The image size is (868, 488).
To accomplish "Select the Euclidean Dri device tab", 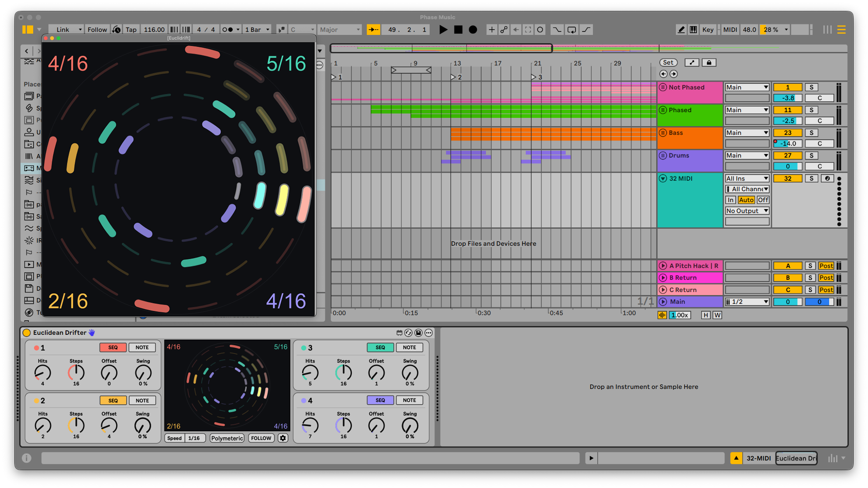I will pos(796,458).
